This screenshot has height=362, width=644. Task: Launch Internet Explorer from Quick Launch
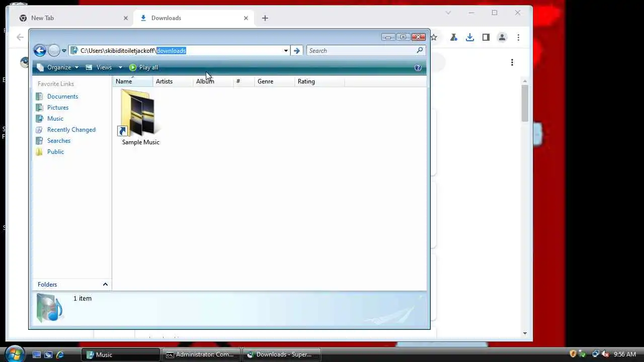(60, 354)
